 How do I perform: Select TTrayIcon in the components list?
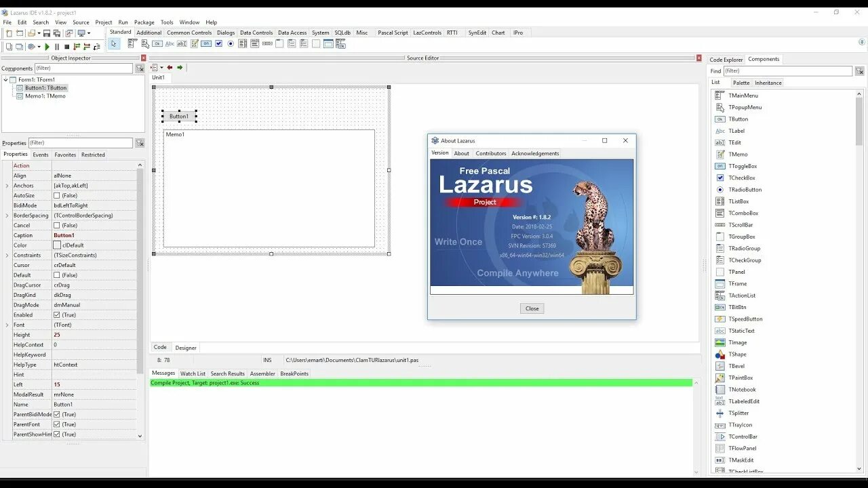coord(740,425)
